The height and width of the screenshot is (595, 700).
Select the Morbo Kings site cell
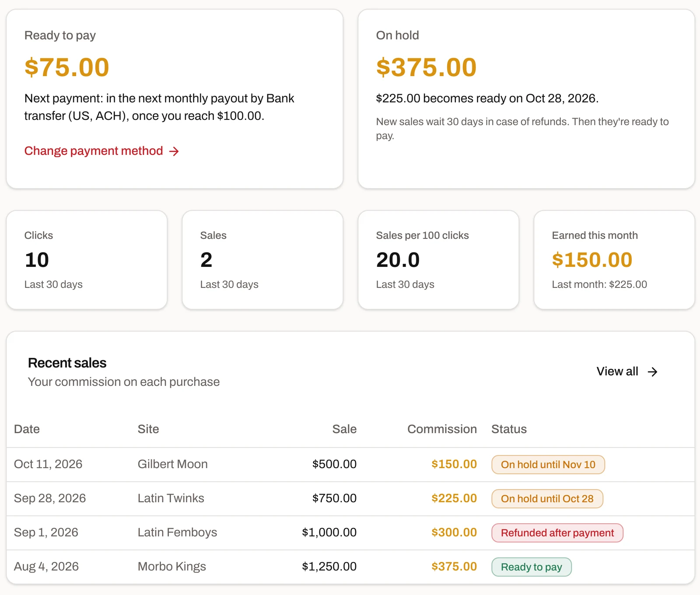pos(172,567)
